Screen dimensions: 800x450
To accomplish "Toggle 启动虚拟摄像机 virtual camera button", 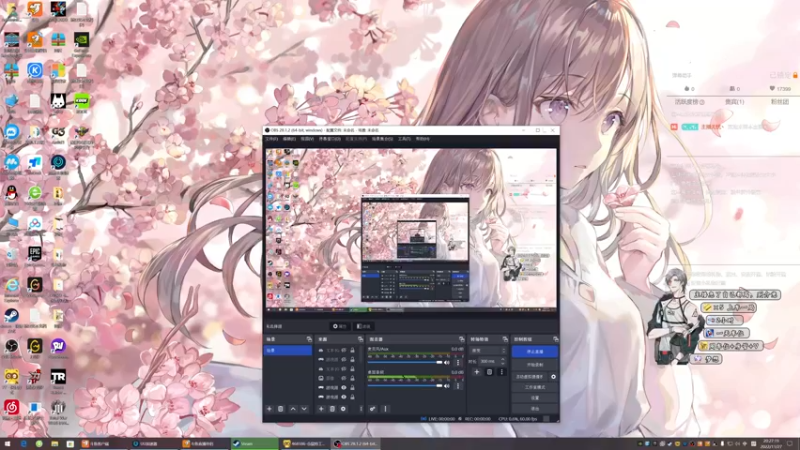I will 530,377.
